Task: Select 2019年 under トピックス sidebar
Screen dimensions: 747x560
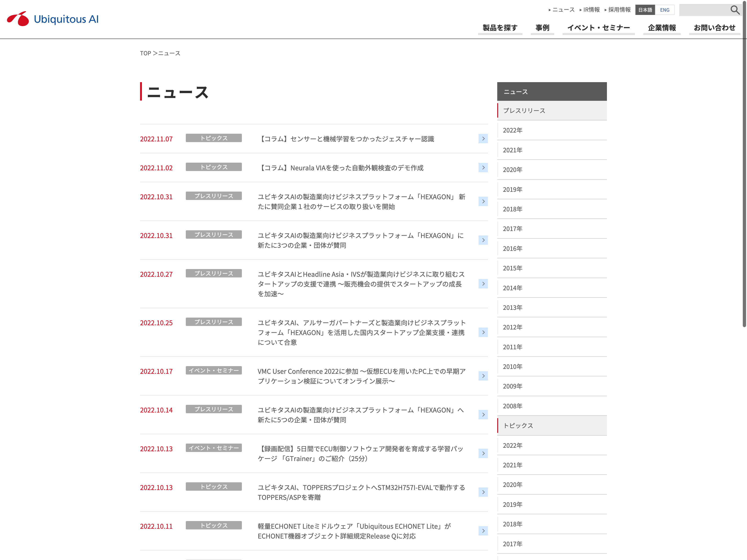Action: click(x=512, y=504)
